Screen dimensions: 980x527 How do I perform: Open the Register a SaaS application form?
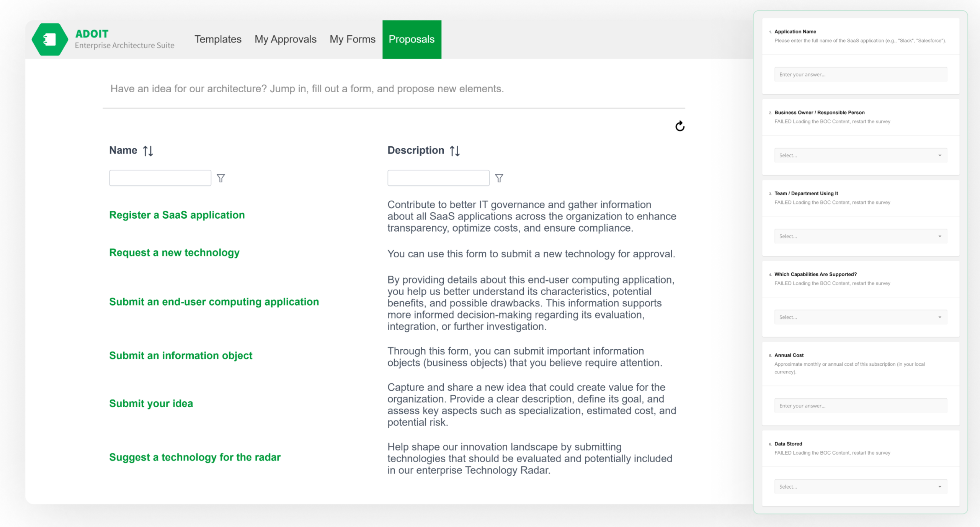(177, 215)
